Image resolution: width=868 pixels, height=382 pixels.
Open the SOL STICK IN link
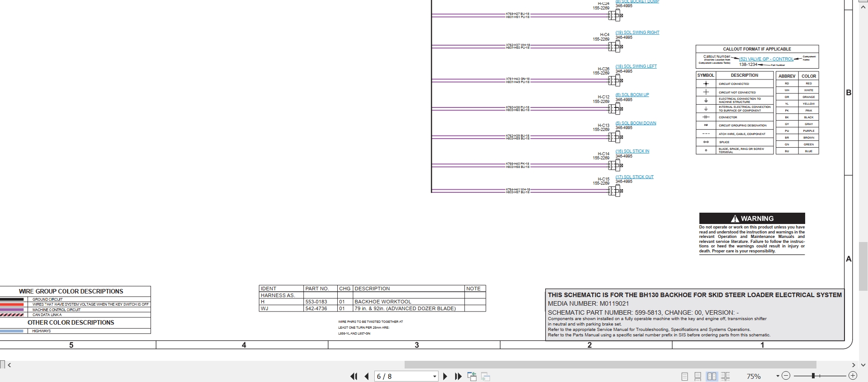point(632,151)
